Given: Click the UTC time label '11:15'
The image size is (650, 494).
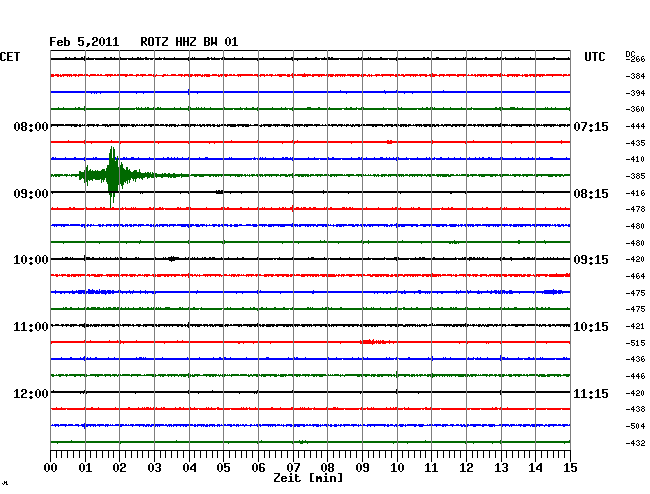Looking at the screenshot, I should (x=591, y=393).
